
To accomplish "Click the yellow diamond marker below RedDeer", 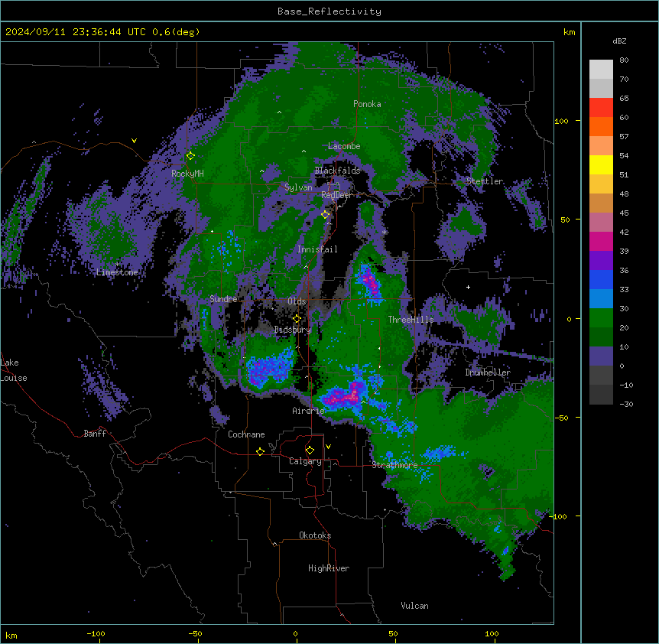I will [x=325, y=215].
